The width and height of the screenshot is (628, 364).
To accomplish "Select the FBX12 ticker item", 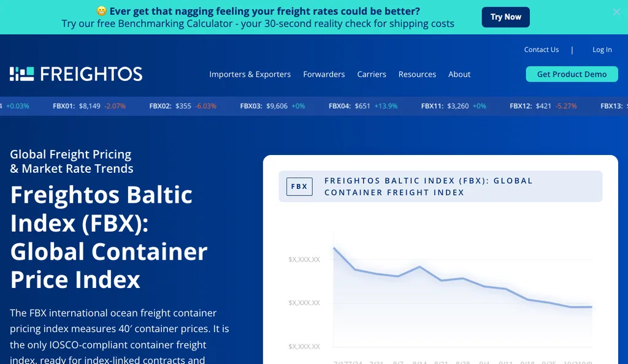I will (x=543, y=106).
